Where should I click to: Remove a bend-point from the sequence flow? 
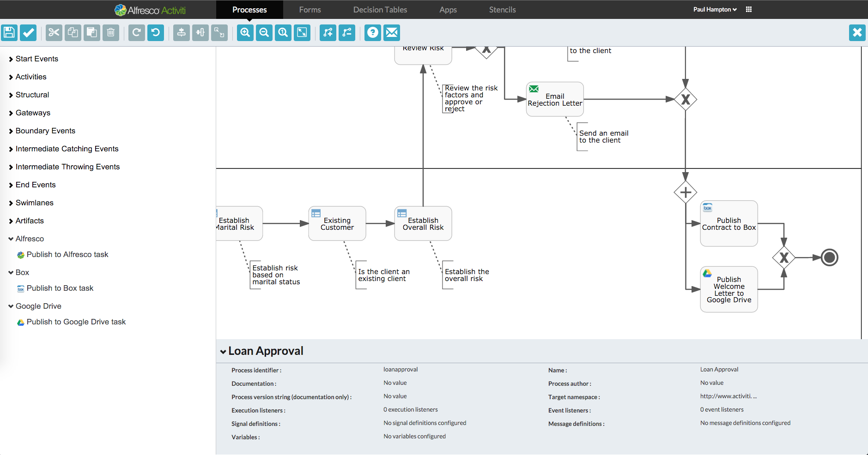click(347, 32)
